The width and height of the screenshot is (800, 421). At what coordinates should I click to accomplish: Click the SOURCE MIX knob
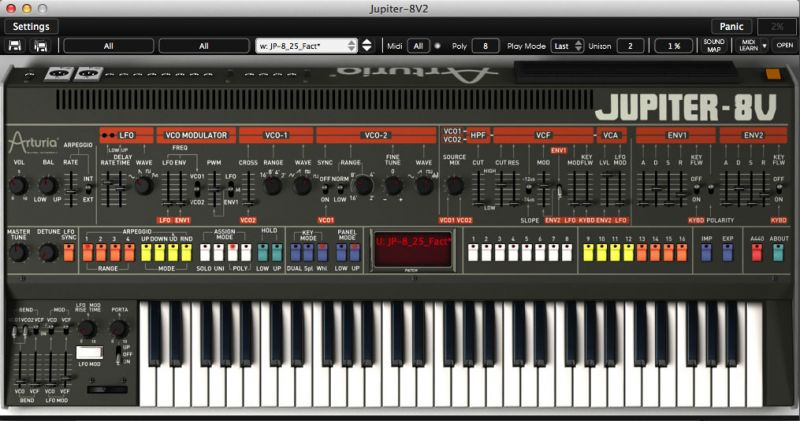click(x=455, y=185)
